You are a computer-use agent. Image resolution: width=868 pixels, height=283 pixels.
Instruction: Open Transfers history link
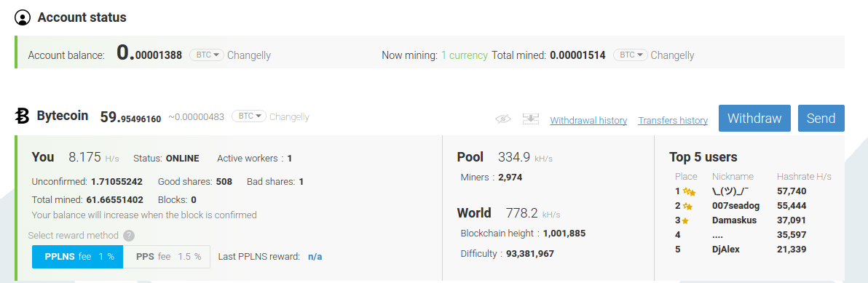[x=673, y=120]
